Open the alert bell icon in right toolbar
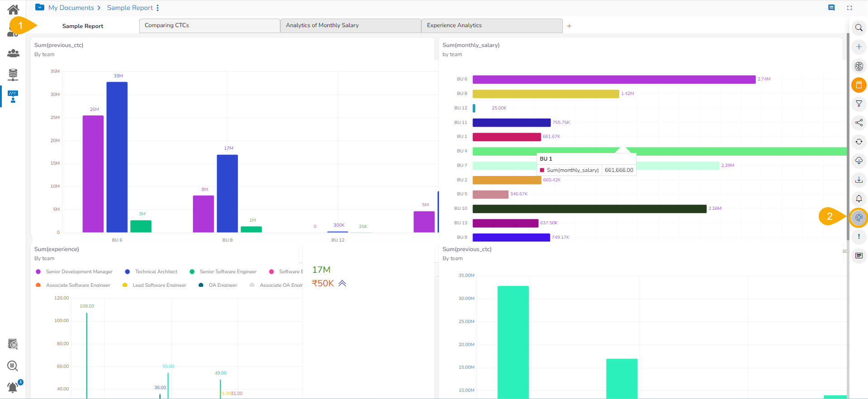Image resolution: width=868 pixels, height=399 pixels. pos(859,199)
